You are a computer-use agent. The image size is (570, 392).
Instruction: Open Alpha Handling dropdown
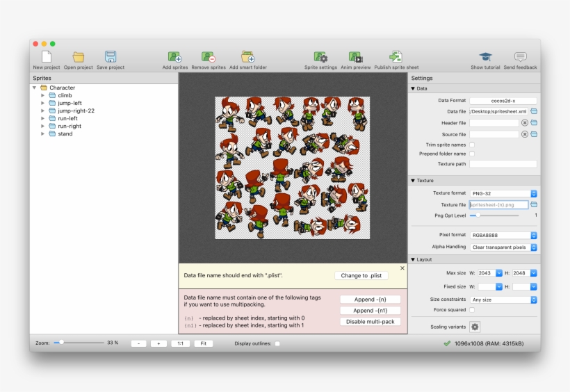[x=503, y=247]
